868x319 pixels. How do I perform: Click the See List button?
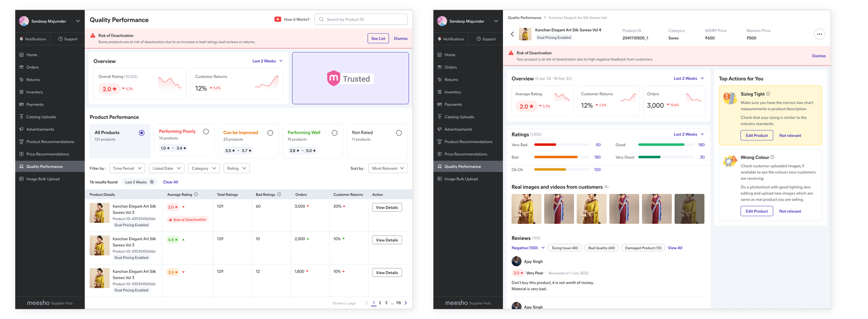(378, 39)
